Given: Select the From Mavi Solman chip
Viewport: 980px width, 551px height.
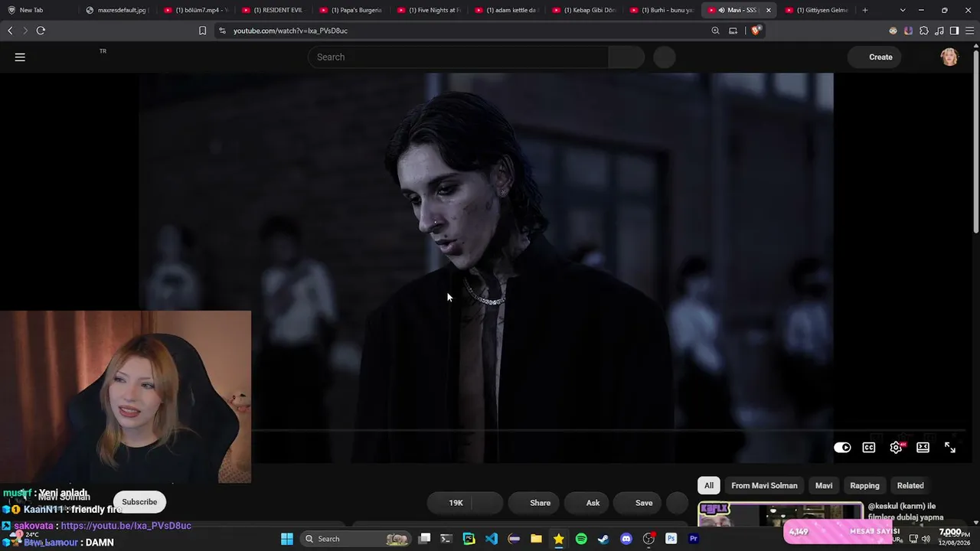Looking at the screenshot, I should (x=764, y=485).
